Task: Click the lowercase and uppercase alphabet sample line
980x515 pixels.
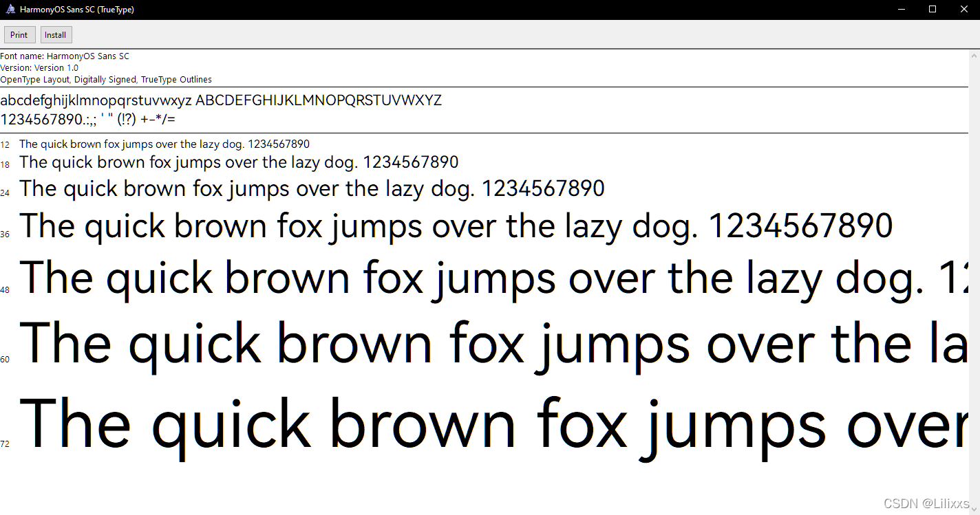Action: click(x=221, y=101)
